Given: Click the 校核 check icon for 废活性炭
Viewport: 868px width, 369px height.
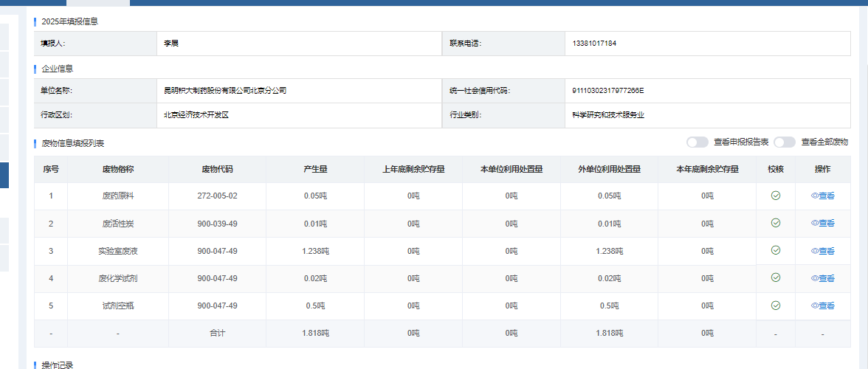Looking at the screenshot, I should pyautogui.click(x=775, y=223).
